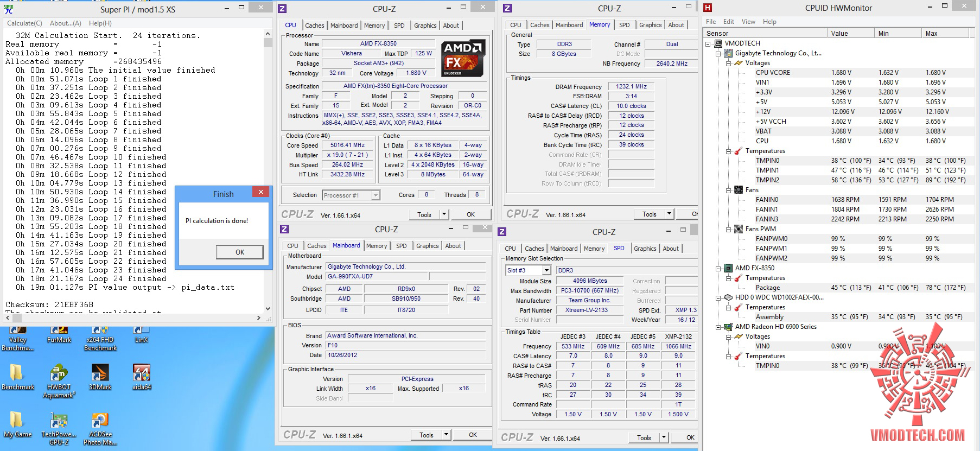
Task: Click OK button in CPU-Z SPD window
Action: click(690, 437)
